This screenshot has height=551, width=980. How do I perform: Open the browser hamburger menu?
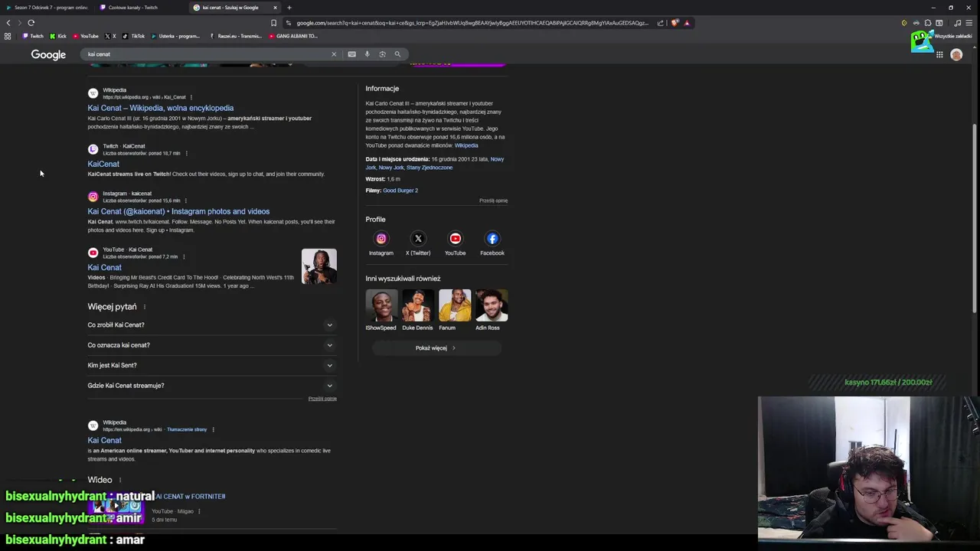click(969, 23)
